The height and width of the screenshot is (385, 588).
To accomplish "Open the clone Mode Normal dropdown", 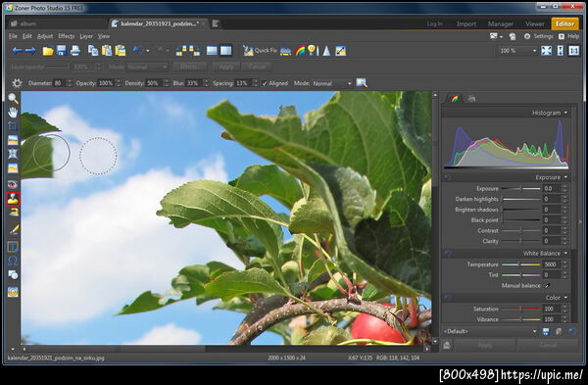I will point(332,83).
